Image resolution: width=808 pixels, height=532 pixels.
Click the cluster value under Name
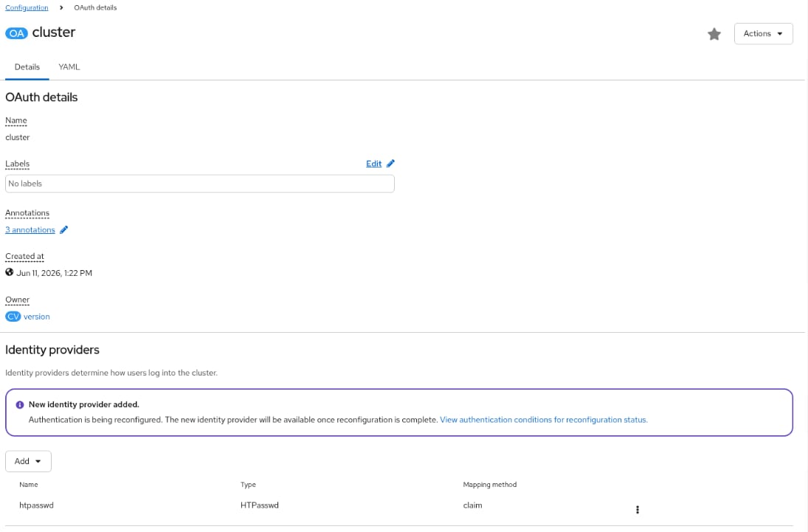[x=18, y=137]
